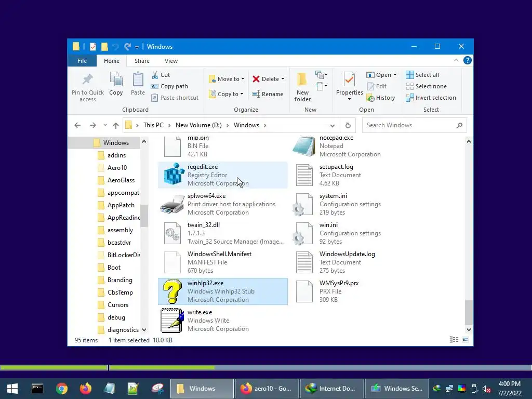Click the muted volume tray icon
The image size is (532, 399).
click(x=486, y=389)
